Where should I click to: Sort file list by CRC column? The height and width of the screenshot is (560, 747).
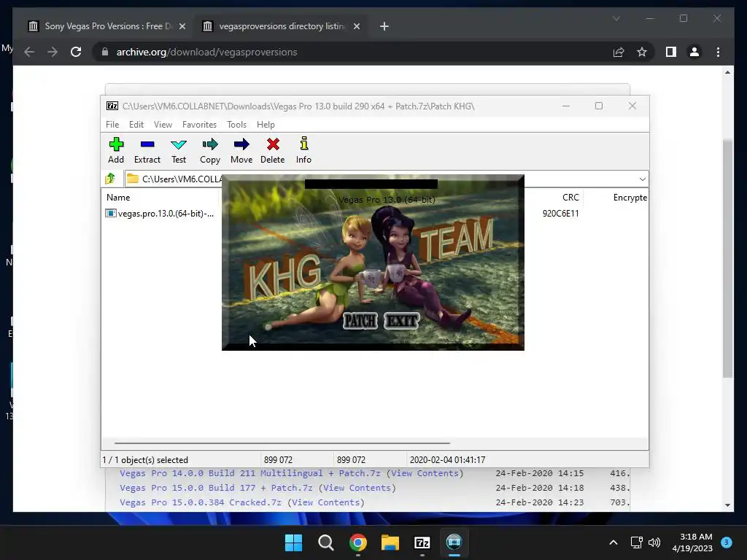tap(570, 197)
